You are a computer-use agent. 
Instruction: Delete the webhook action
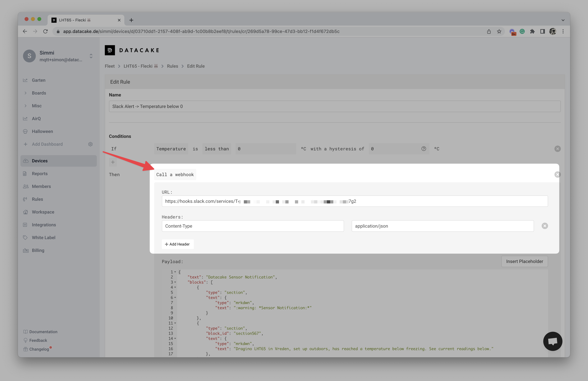point(557,175)
